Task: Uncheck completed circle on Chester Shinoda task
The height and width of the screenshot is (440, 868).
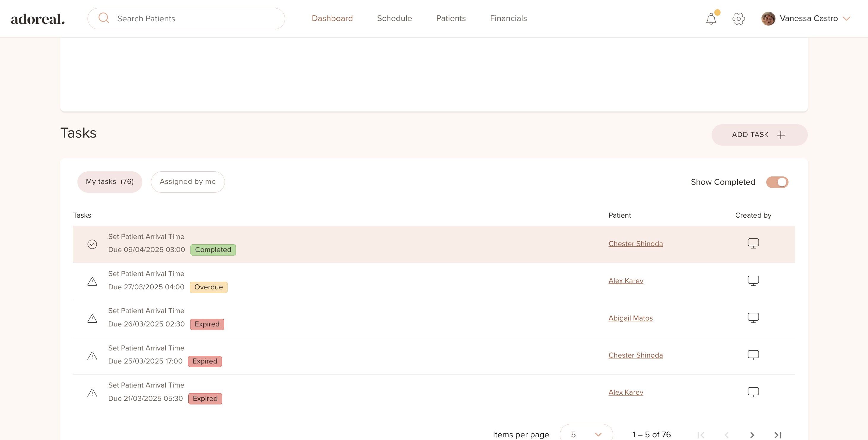Action: tap(92, 244)
